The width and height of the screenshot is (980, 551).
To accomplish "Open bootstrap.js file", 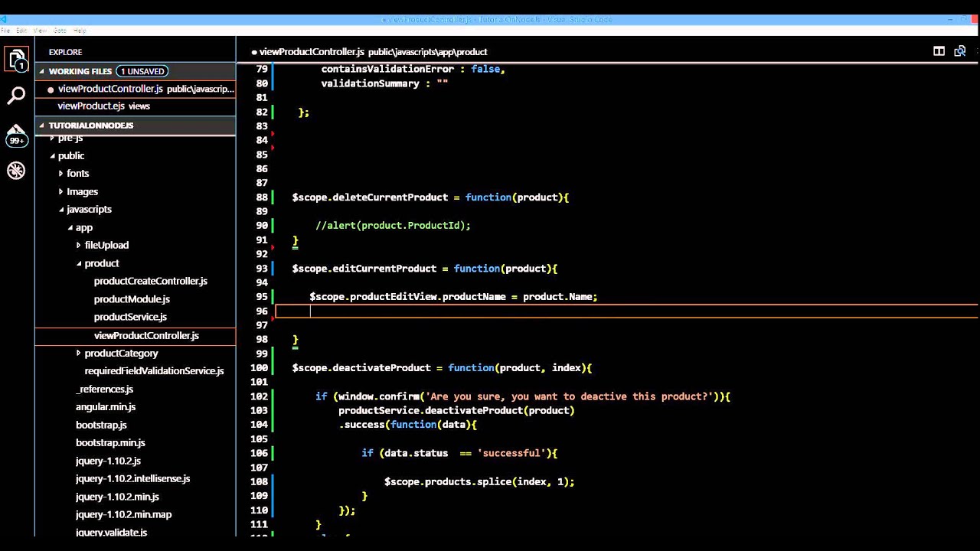I will (101, 425).
